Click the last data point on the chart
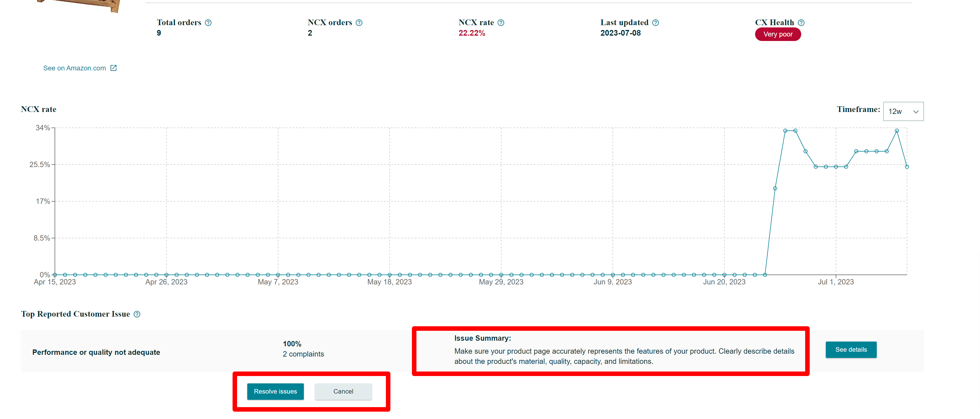 click(906, 167)
